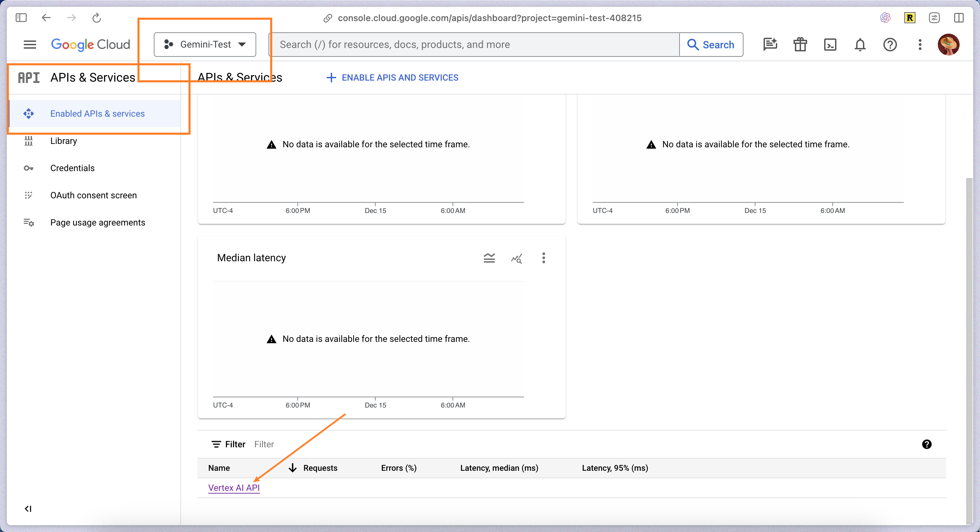Viewport: 980px width, 532px height.
Task: Click the API icon in sidebar header
Action: (x=29, y=77)
